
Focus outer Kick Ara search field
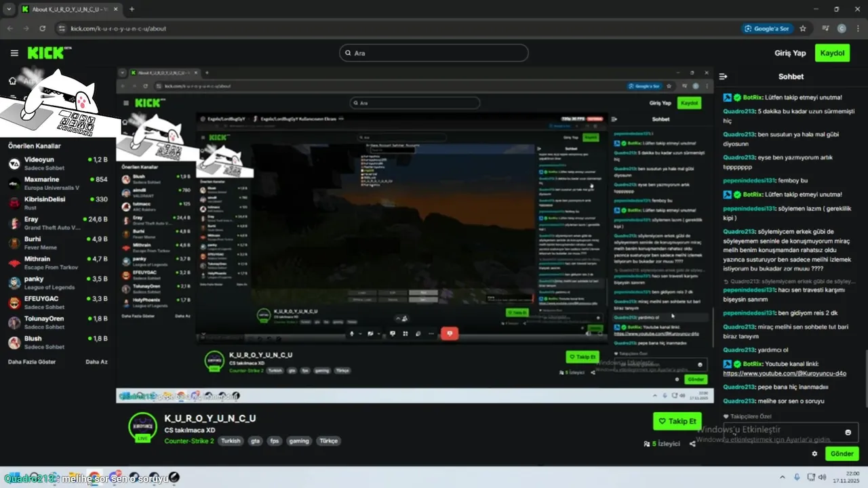pos(433,53)
